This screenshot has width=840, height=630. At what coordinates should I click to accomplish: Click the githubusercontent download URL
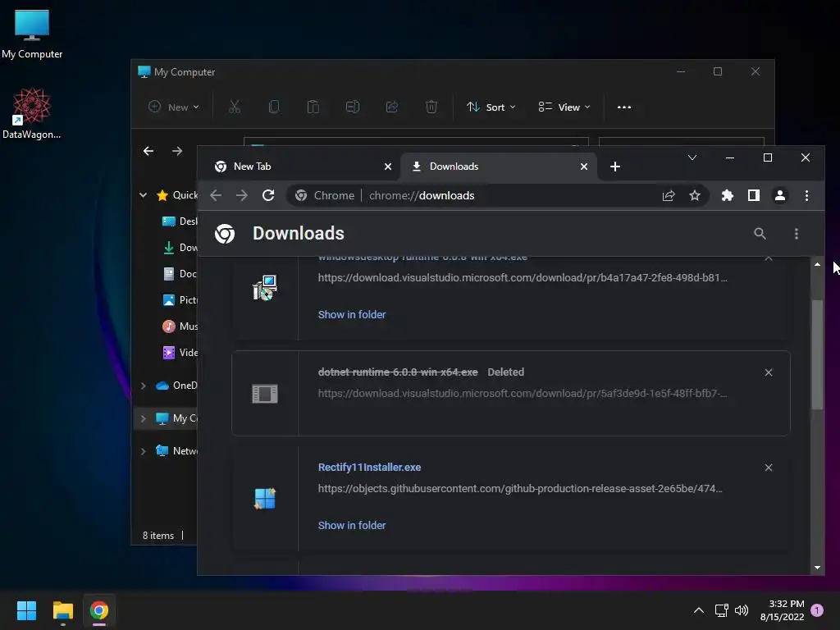[x=519, y=489]
